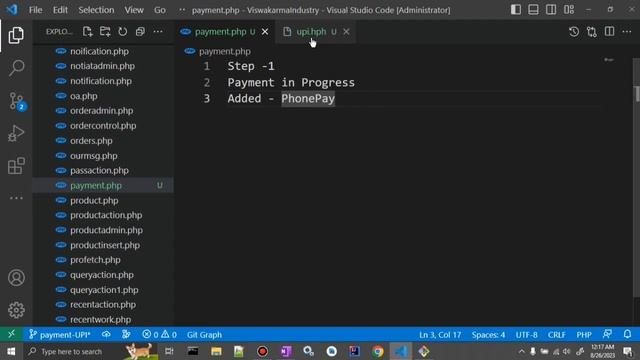Go to line via Ln 3, Col 17

[440, 335]
